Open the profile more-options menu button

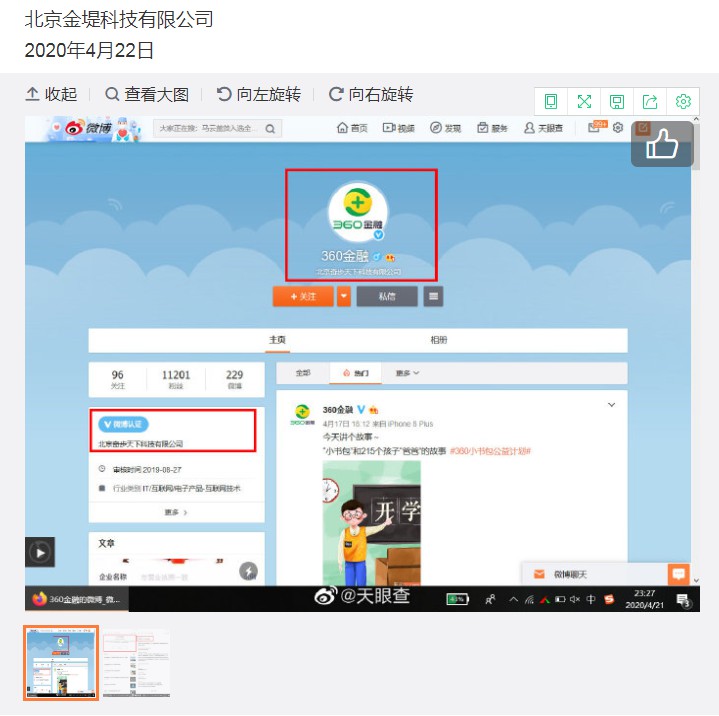(433, 296)
